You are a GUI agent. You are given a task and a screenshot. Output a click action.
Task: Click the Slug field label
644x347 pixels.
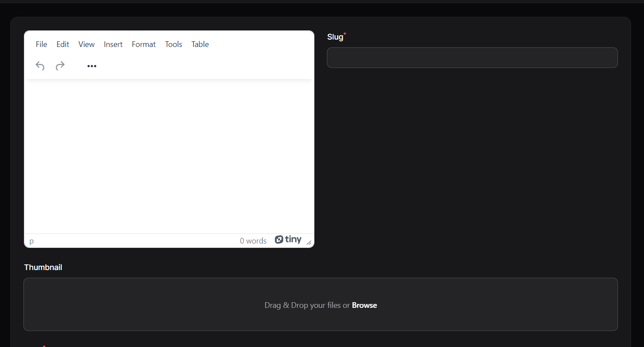(x=335, y=37)
